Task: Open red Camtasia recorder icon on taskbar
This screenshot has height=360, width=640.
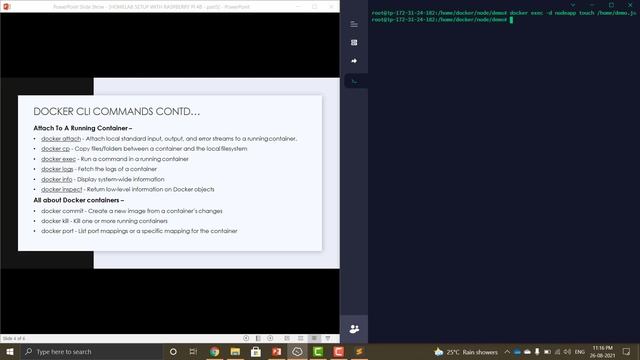Action: [x=338, y=351]
